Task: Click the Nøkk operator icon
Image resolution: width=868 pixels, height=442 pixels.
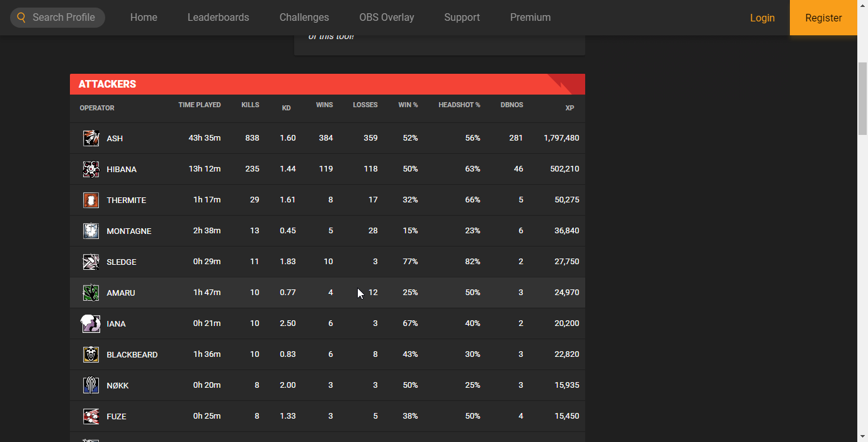Action: tap(91, 385)
